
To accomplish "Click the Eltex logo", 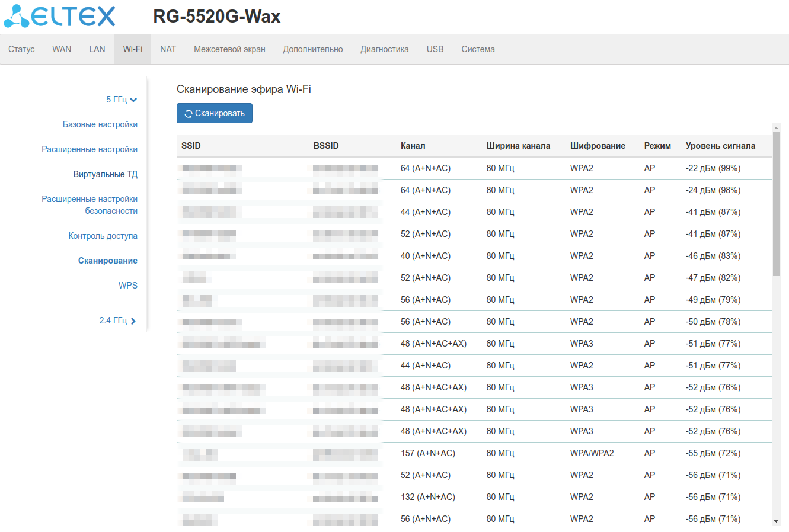I will 60,17.
